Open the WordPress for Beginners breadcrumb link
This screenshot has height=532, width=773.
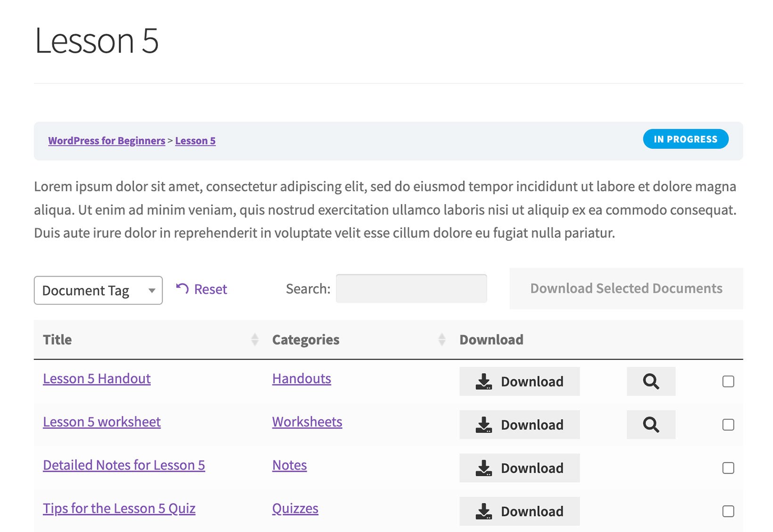(x=107, y=140)
